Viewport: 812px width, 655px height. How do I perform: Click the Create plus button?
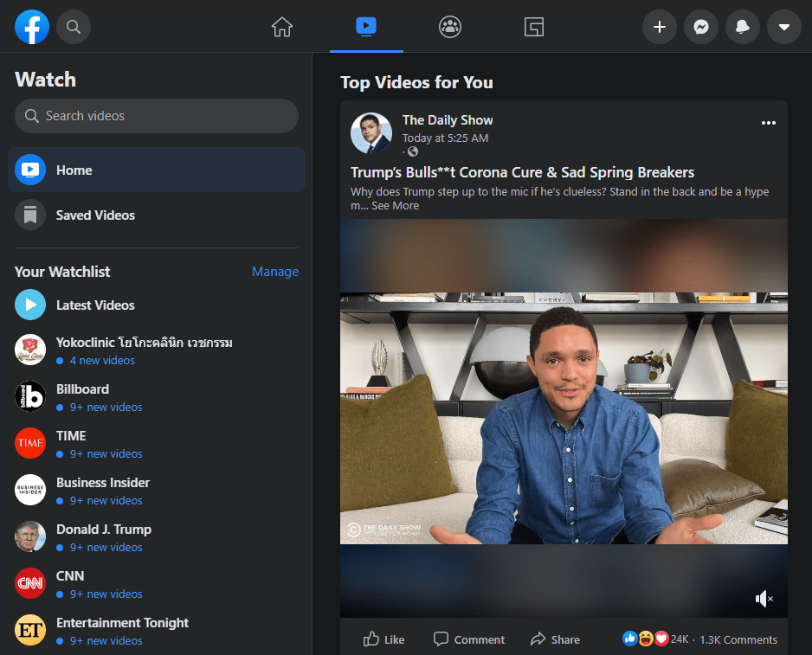click(x=660, y=27)
